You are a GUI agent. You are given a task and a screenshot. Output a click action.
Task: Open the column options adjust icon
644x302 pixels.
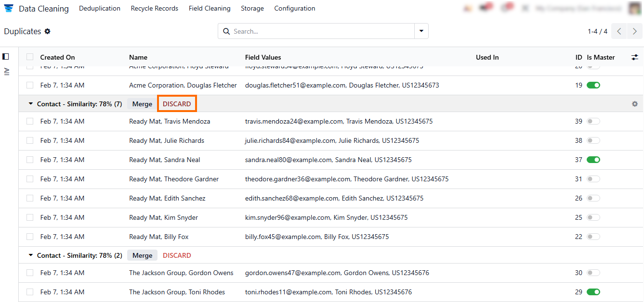tap(635, 57)
